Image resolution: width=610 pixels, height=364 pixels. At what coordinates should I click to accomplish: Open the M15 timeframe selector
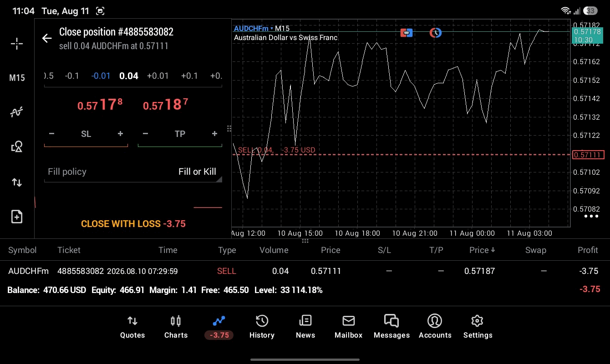(17, 78)
